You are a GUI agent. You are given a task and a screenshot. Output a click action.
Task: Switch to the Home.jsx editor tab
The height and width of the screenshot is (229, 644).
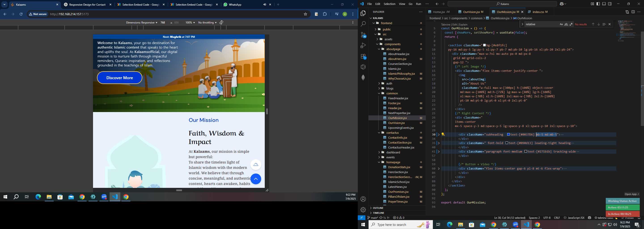(x=441, y=12)
